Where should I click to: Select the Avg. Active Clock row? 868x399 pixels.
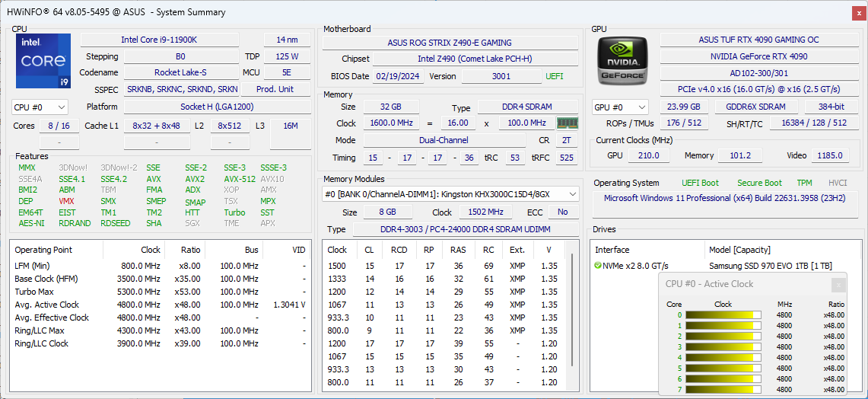click(x=161, y=305)
